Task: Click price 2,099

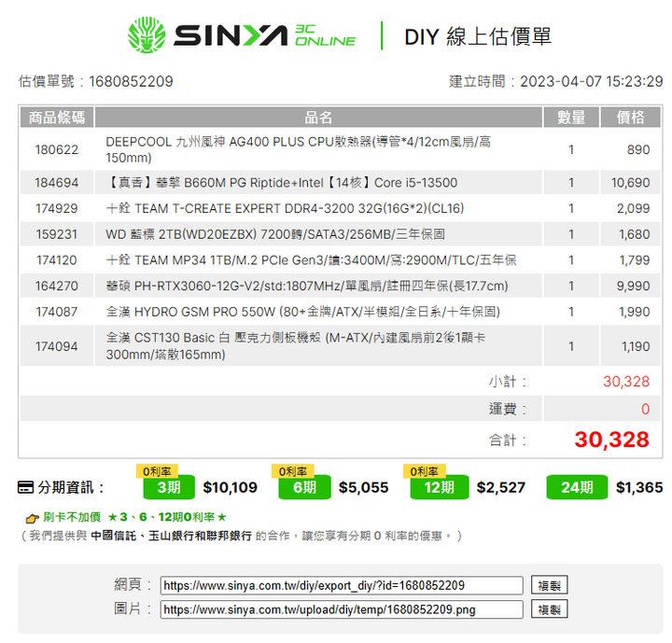Action: click(634, 208)
